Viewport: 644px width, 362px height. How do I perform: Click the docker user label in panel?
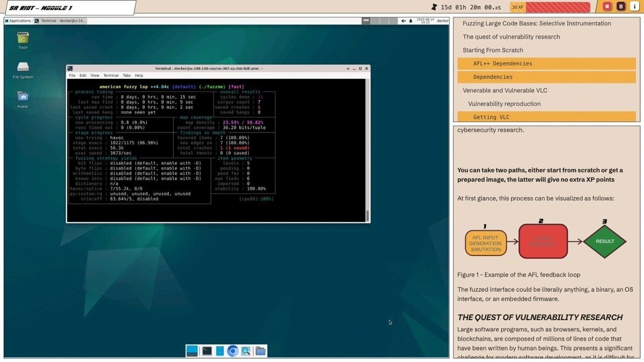(x=443, y=20)
